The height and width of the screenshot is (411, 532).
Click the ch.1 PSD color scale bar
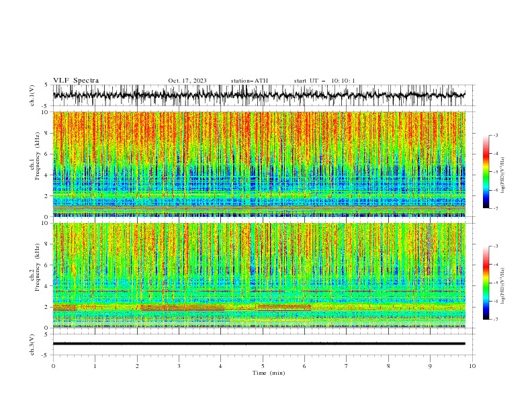coord(486,172)
